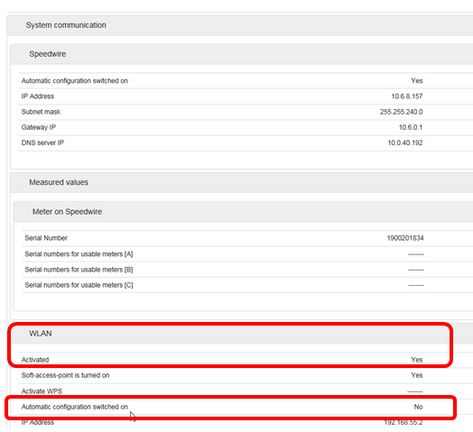
Task: Expand the Measured values section header
Action: click(x=242, y=182)
